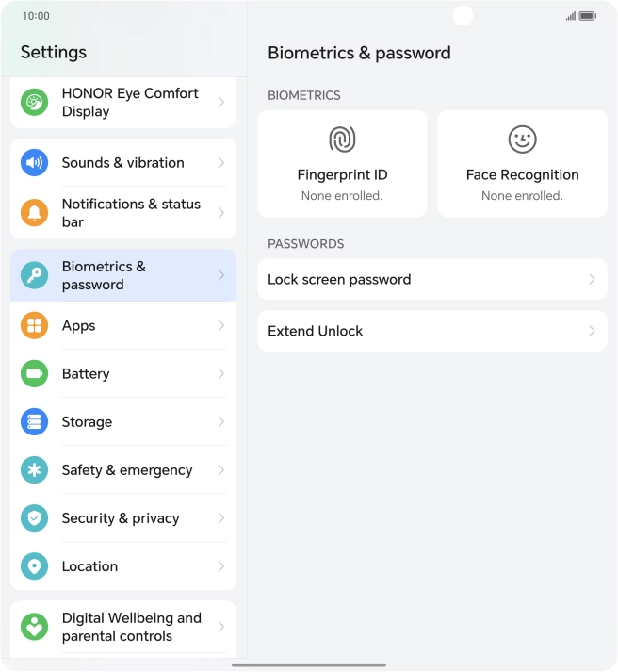618x672 pixels.
Task: Open Extend Unlock option
Action: pos(431,331)
